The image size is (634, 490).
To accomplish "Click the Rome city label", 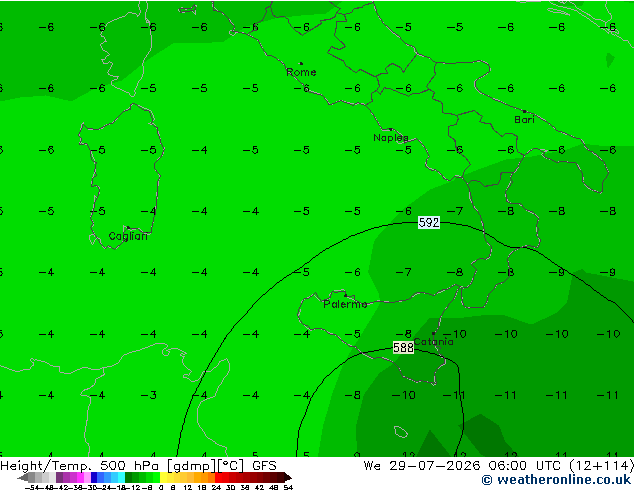I will coord(301,72).
